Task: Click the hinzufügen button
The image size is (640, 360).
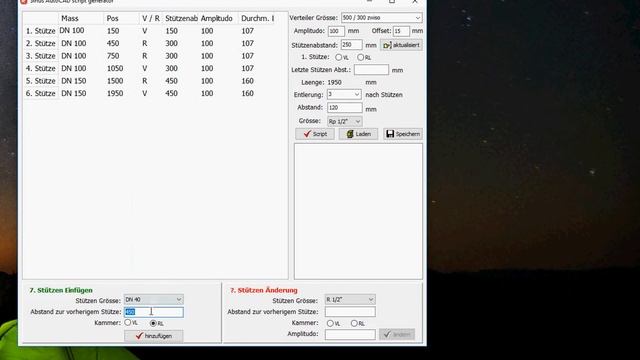Action: pos(153,336)
